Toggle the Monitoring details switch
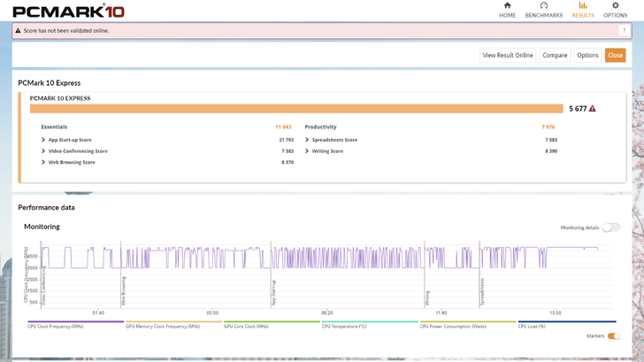644x362 pixels. [x=610, y=227]
